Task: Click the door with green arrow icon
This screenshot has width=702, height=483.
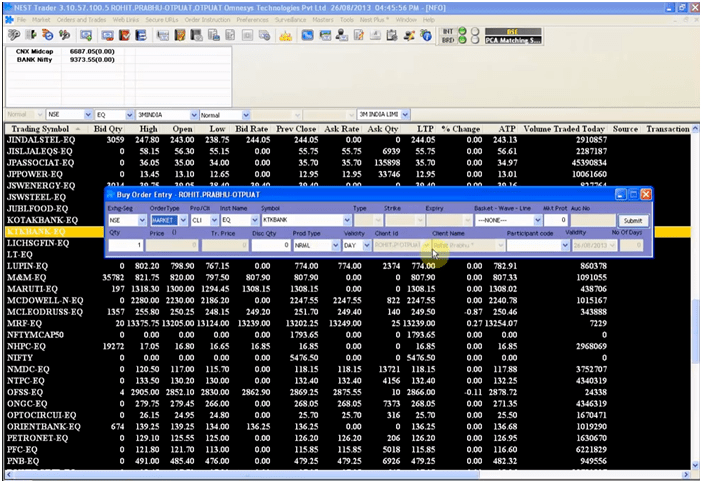Action: pyautogui.click(x=31, y=35)
